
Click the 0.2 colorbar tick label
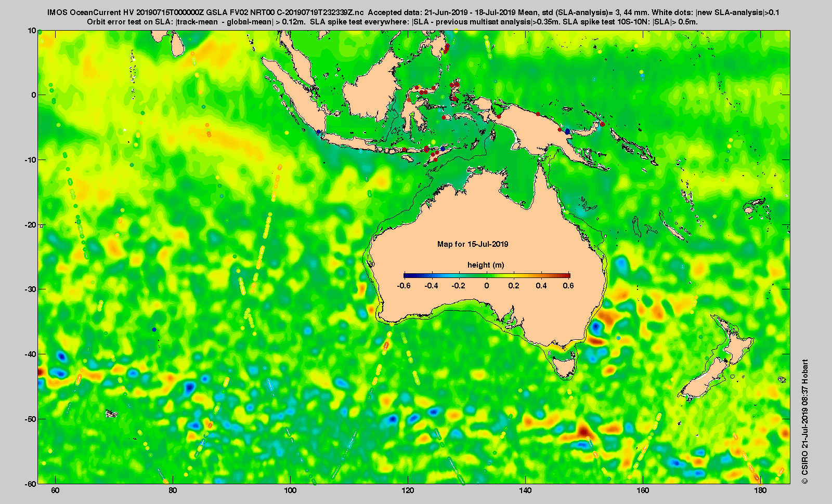click(514, 286)
